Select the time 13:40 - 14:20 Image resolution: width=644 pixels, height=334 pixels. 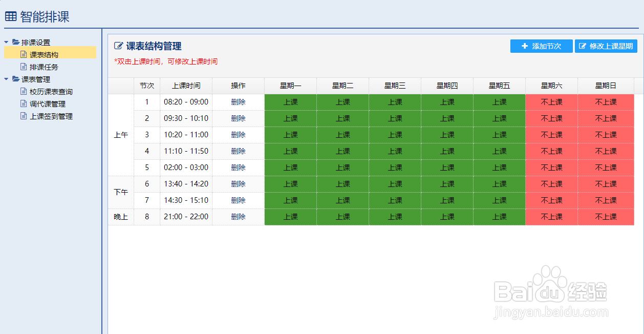pos(186,184)
